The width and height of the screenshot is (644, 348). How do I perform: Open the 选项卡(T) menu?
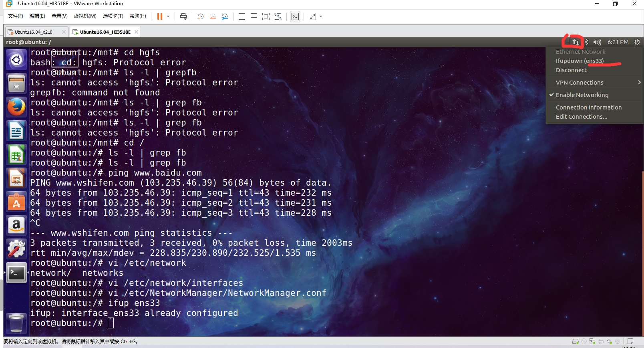[x=113, y=16]
